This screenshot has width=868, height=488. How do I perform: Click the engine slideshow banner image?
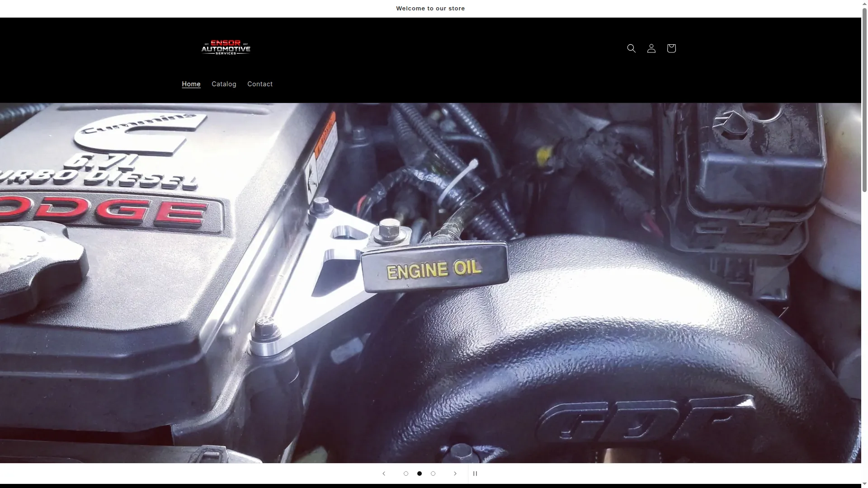(x=430, y=283)
